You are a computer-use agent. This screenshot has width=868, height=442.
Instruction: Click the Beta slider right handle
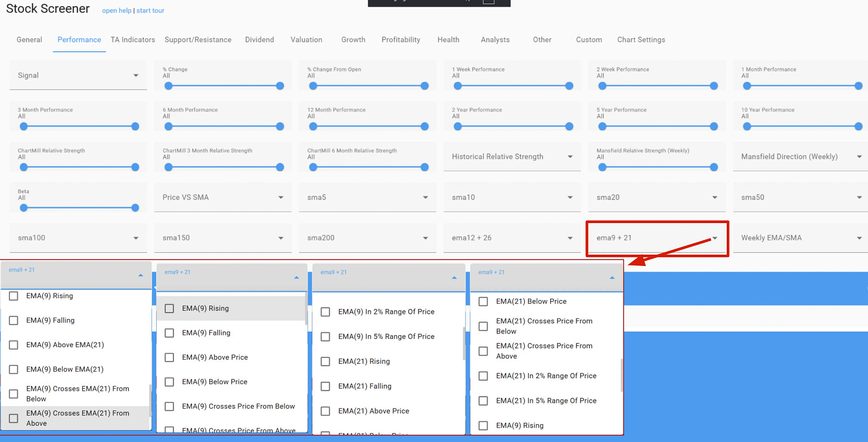click(135, 208)
